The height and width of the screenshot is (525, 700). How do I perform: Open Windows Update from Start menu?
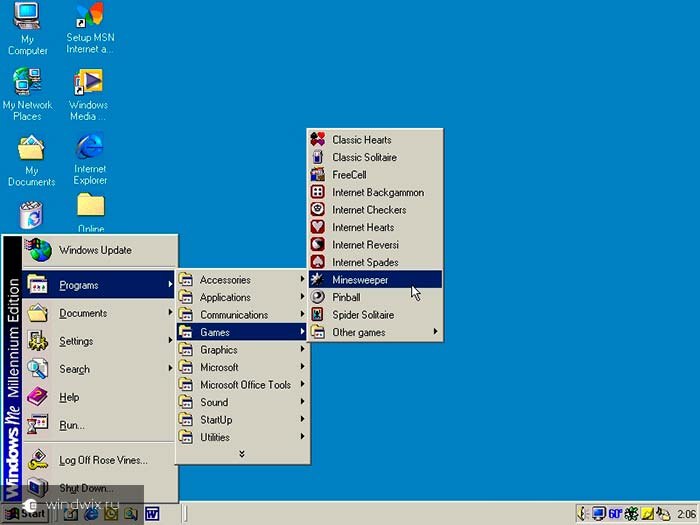point(99,250)
